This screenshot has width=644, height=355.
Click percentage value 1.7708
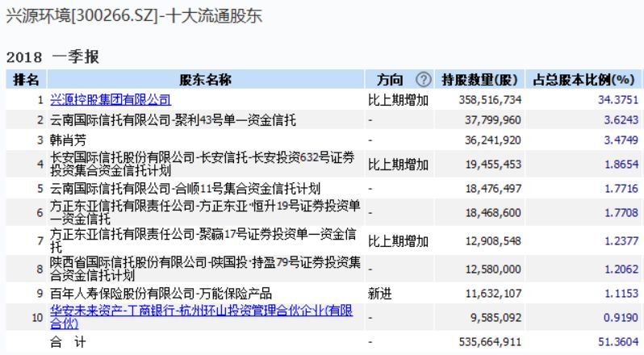[621, 212]
